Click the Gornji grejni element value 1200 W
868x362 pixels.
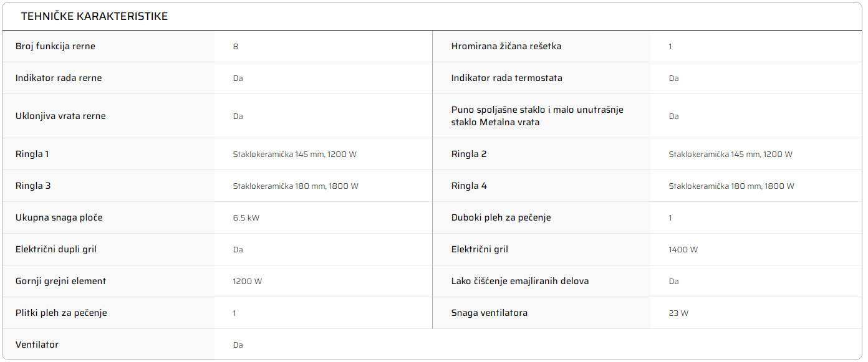click(x=248, y=281)
